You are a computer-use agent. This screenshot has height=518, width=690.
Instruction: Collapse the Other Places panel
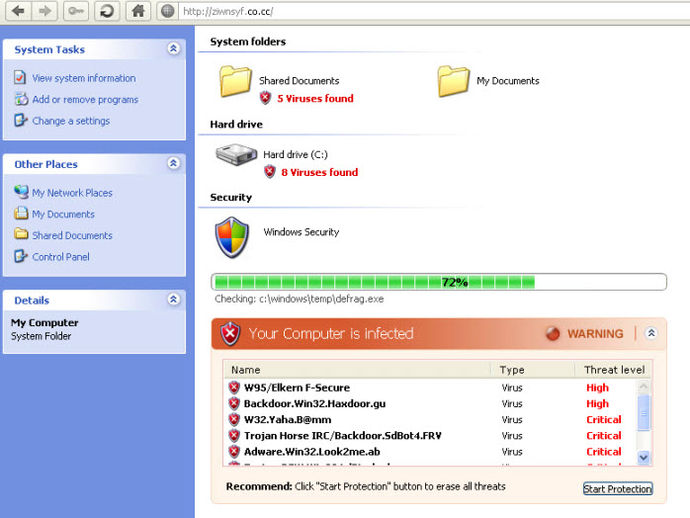173,163
